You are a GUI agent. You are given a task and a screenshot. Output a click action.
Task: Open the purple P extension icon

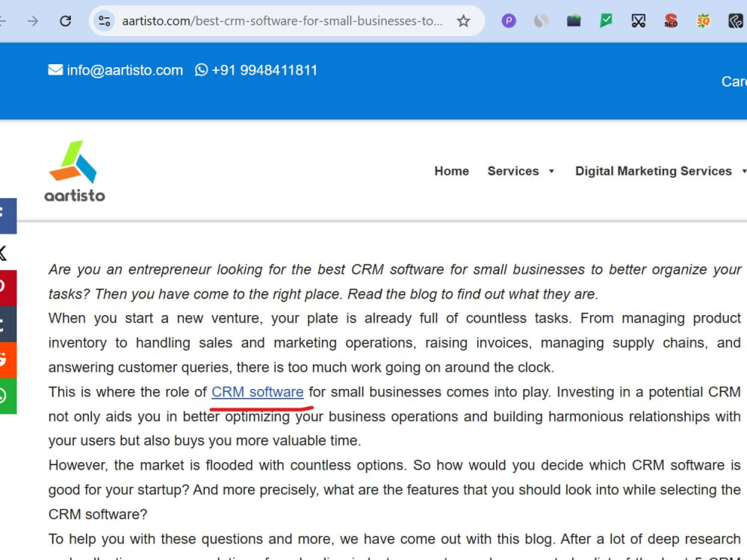coord(508,21)
